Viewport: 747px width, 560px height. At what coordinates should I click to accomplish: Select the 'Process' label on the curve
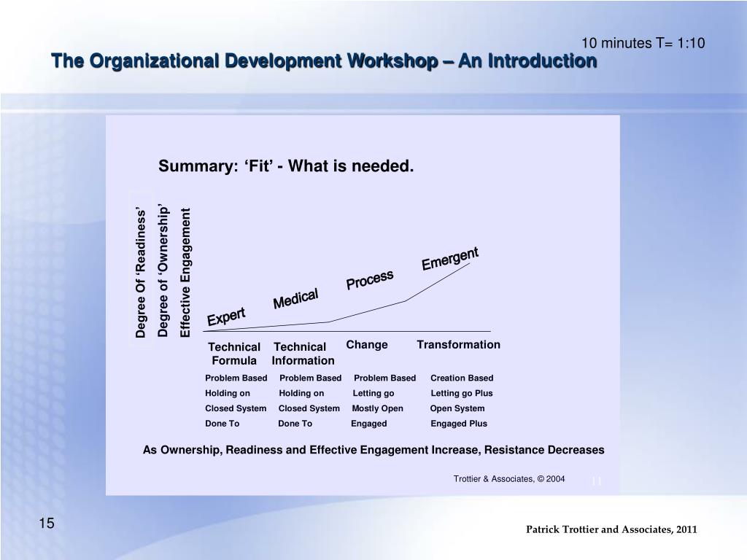pyautogui.click(x=370, y=279)
